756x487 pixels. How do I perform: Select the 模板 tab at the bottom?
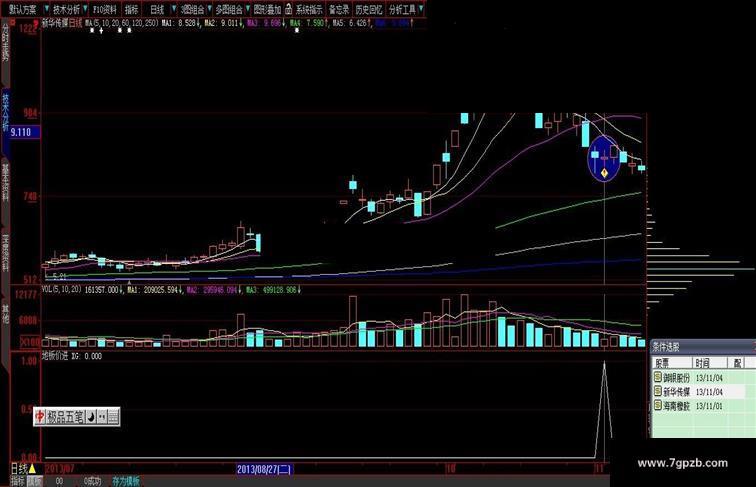34,481
